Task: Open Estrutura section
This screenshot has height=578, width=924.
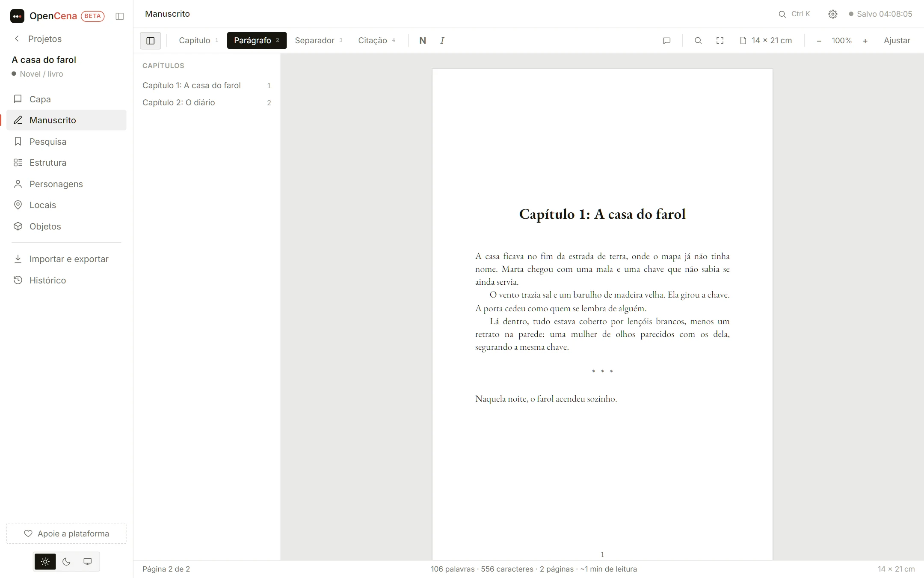Action: [x=66, y=163]
